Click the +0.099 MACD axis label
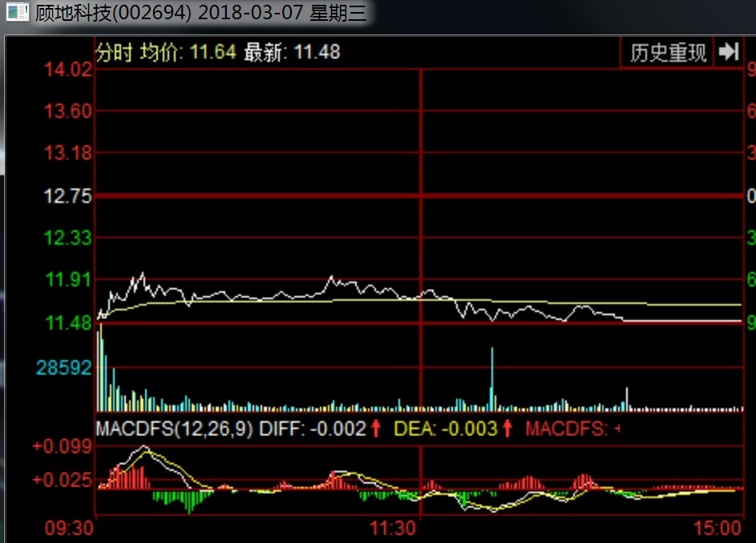Image resolution: width=756 pixels, height=543 pixels. coord(63,447)
